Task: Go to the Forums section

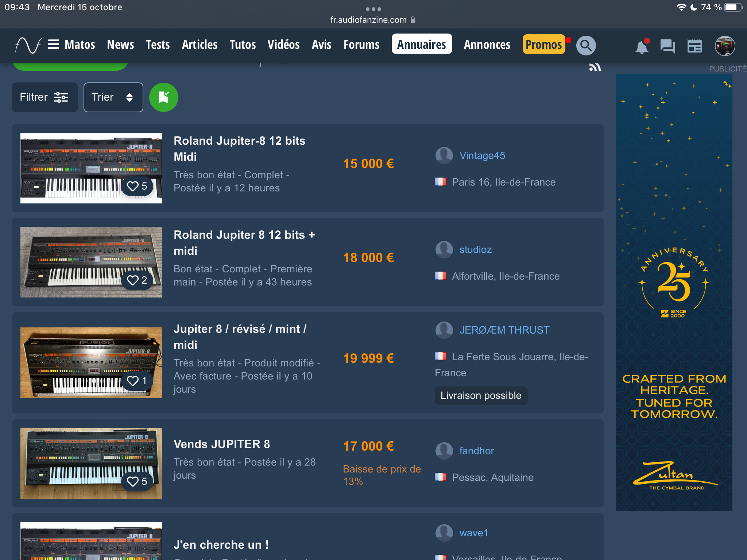Action: click(x=361, y=44)
